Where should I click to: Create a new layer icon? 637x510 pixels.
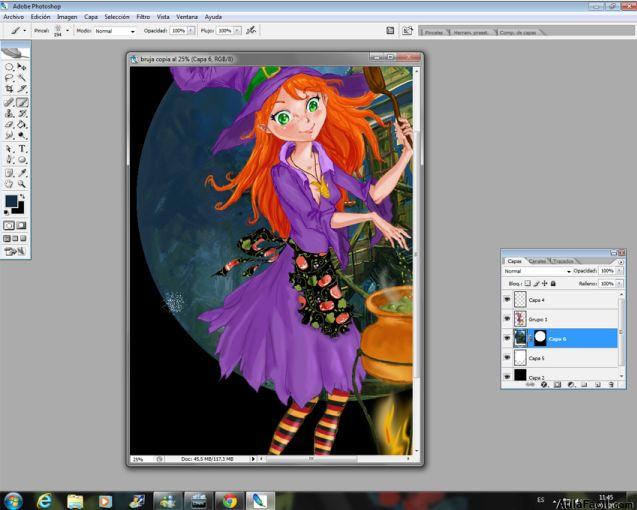tap(597, 384)
